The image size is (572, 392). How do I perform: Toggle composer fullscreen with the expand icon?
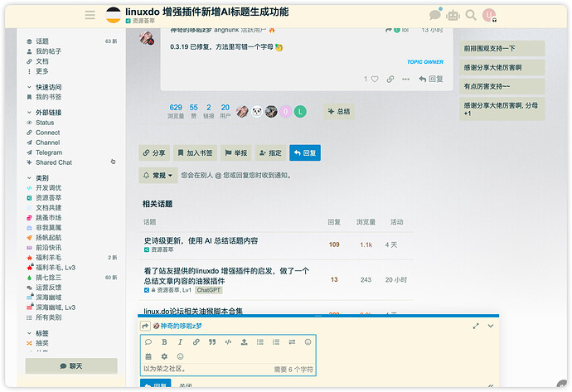coord(476,326)
